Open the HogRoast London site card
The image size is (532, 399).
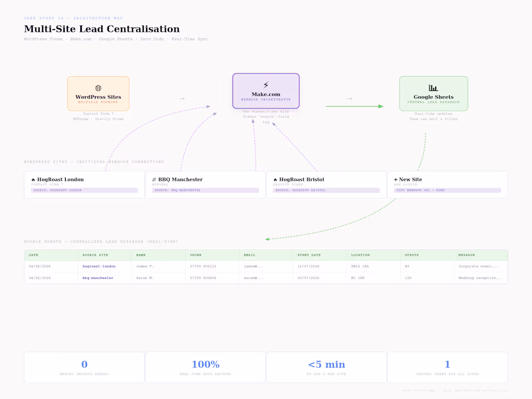85,185
